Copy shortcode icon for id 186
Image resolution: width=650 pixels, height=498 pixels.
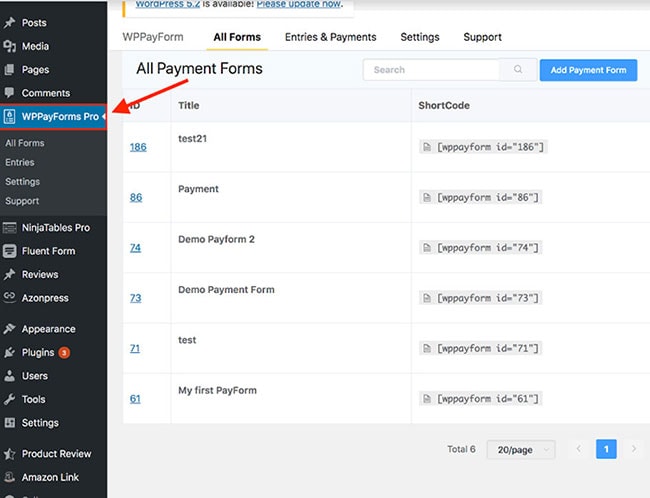coord(427,147)
